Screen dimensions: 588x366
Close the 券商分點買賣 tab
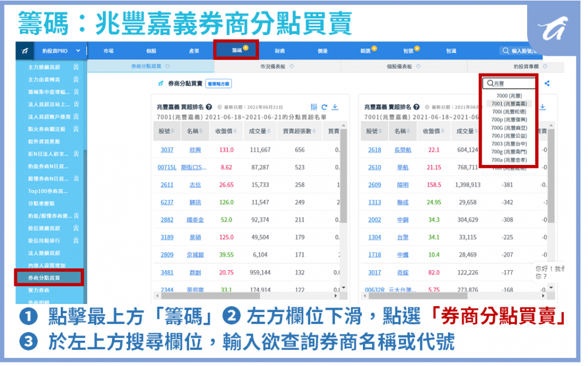coord(168,66)
